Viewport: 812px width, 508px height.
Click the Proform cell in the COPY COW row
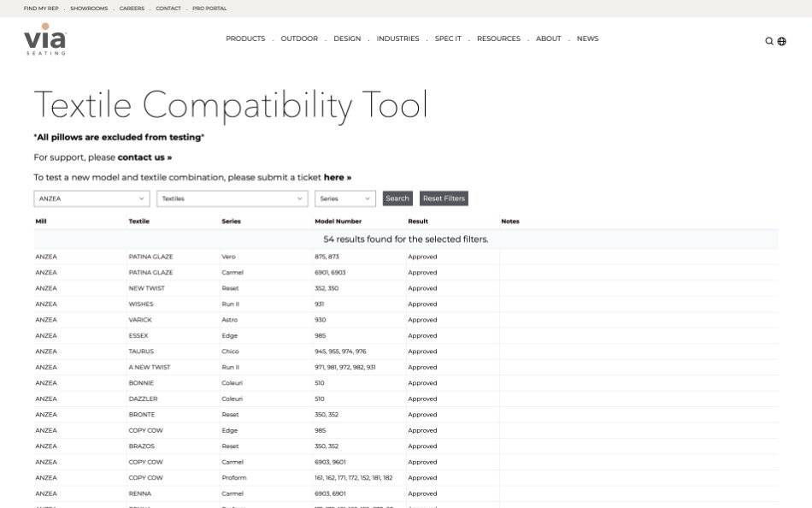click(234, 478)
